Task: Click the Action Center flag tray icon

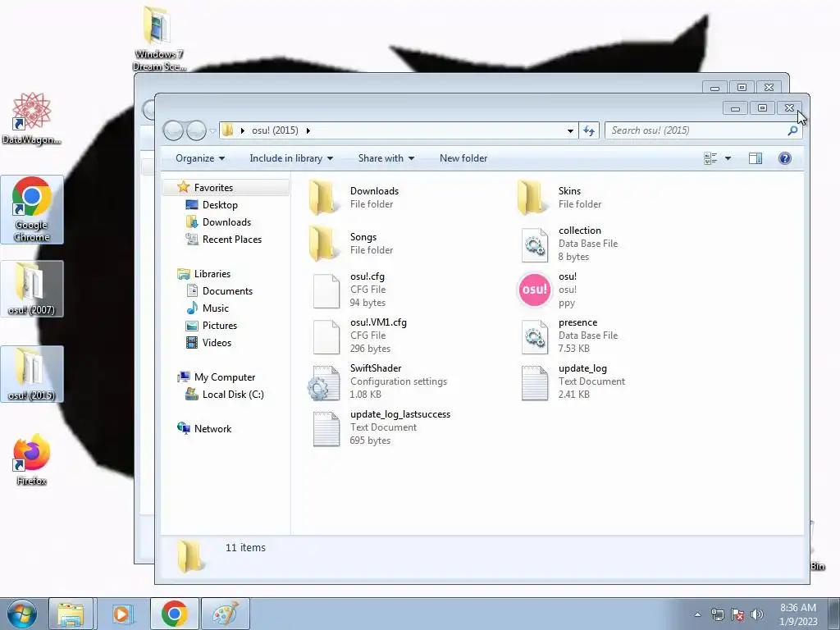Action: pyautogui.click(x=737, y=614)
